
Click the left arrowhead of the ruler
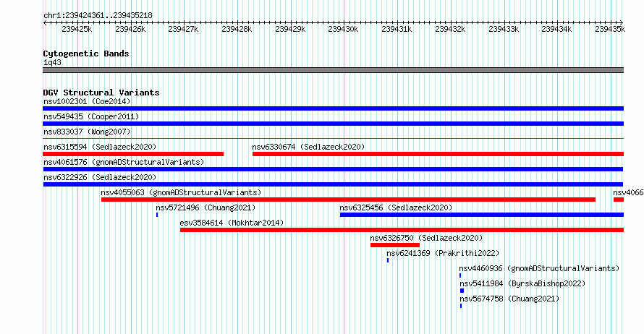point(45,22)
